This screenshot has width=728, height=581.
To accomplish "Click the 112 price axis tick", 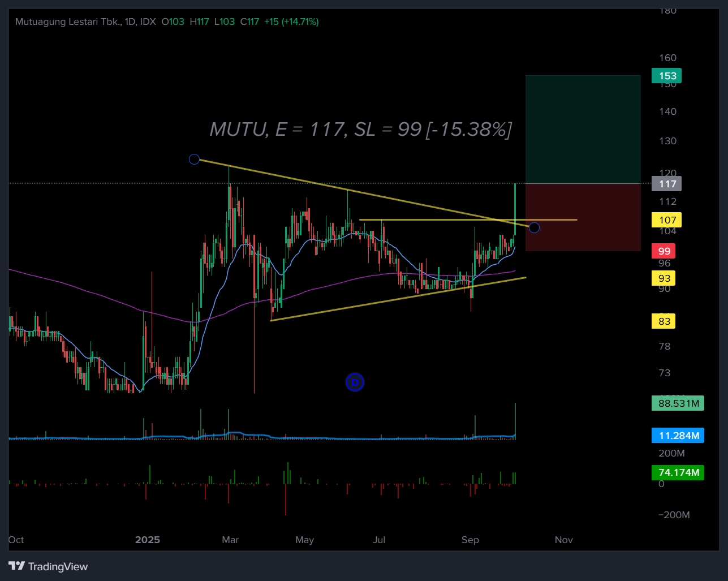I will pyautogui.click(x=667, y=201).
